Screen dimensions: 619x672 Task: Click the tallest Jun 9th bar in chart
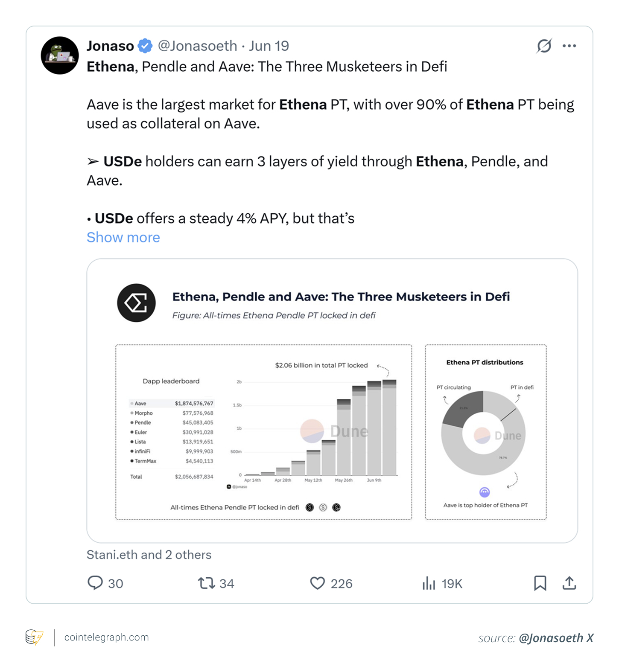point(389,429)
